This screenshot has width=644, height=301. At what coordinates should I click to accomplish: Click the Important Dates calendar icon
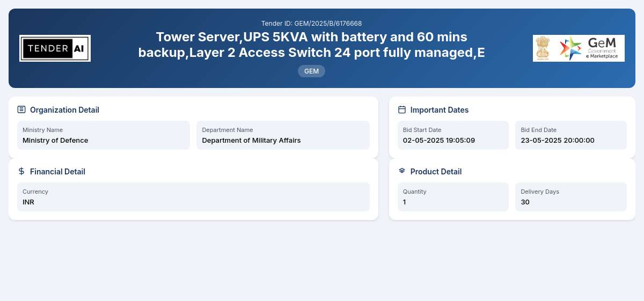(402, 109)
